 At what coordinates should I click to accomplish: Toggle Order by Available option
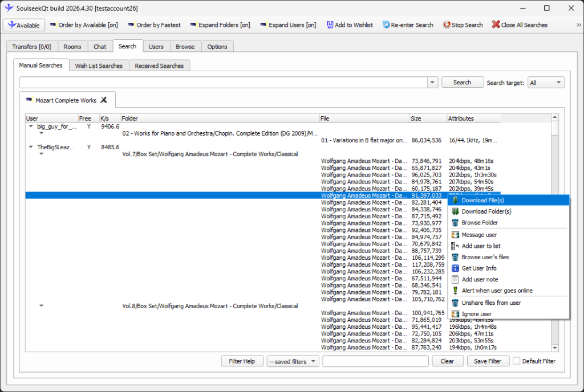click(83, 25)
